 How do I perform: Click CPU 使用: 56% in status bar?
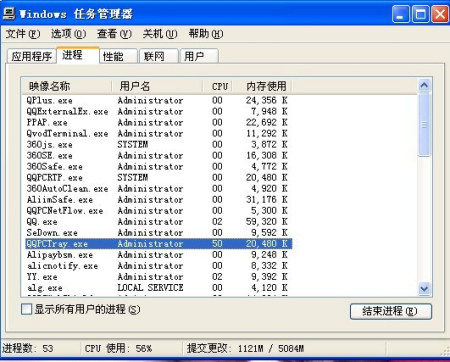click(118, 348)
